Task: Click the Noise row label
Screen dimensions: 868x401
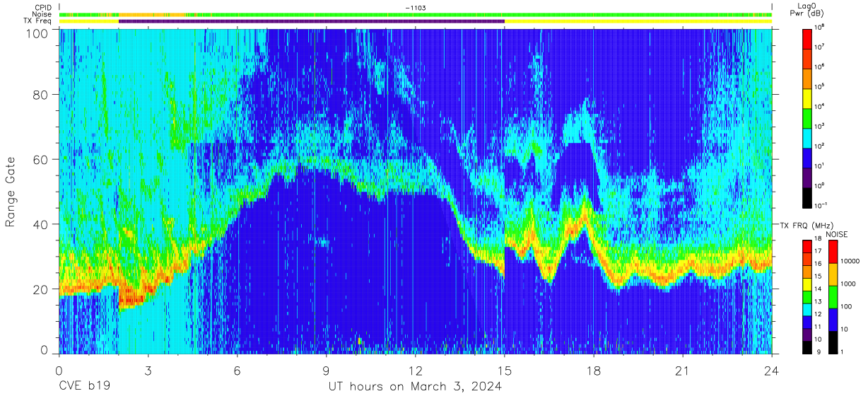Action: pyautogui.click(x=41, y=14)
